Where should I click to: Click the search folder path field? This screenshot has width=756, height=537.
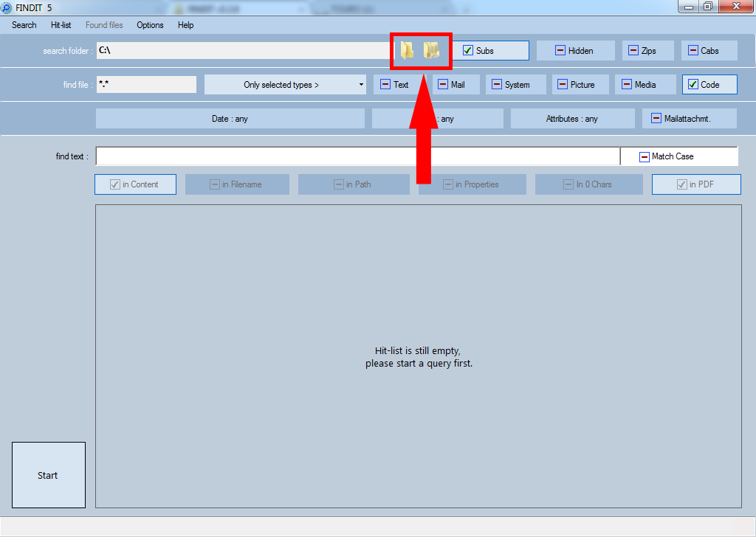[244, 51]
